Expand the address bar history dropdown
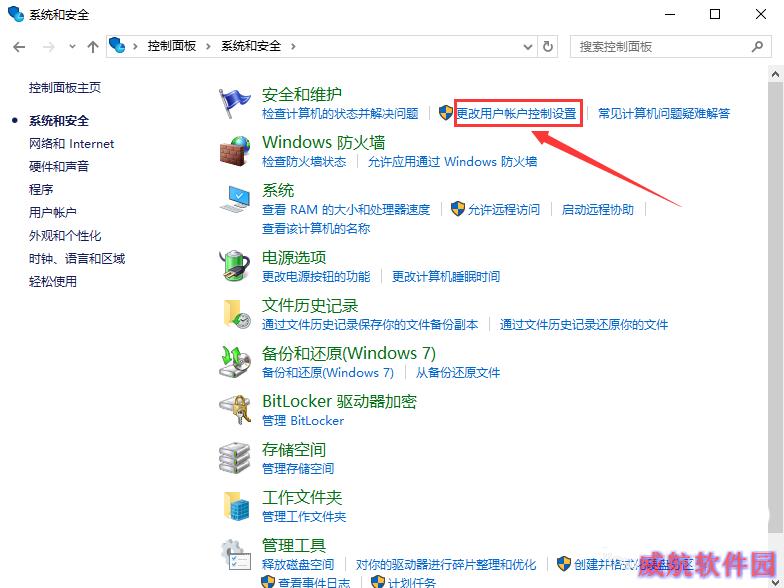 528,46
